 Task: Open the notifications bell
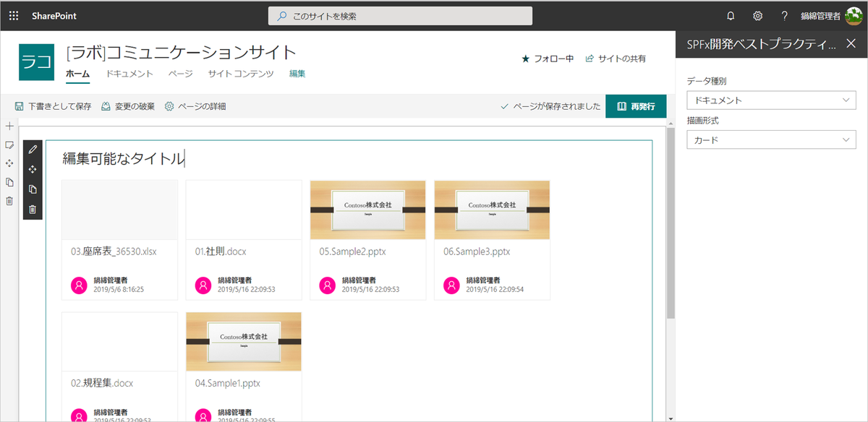coord(731,15)
